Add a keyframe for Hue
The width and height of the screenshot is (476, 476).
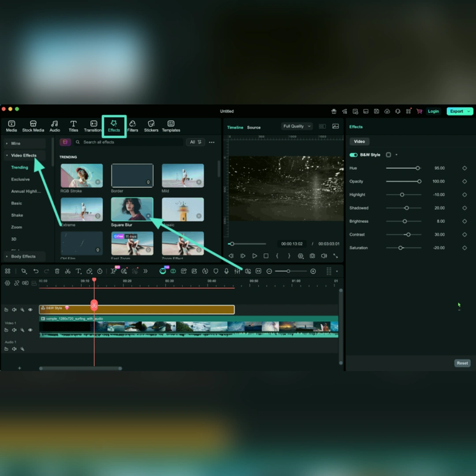tap(465, 168)
